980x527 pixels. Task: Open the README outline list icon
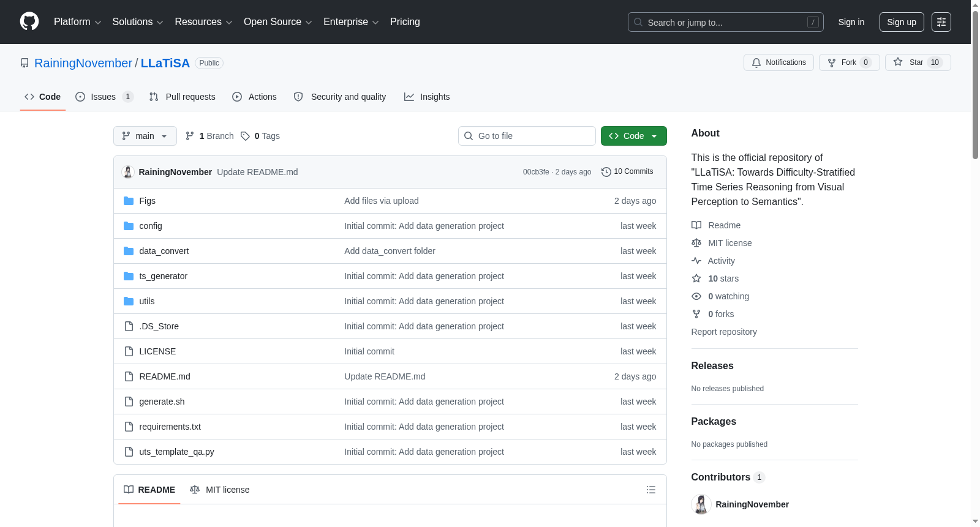(651, 490)
